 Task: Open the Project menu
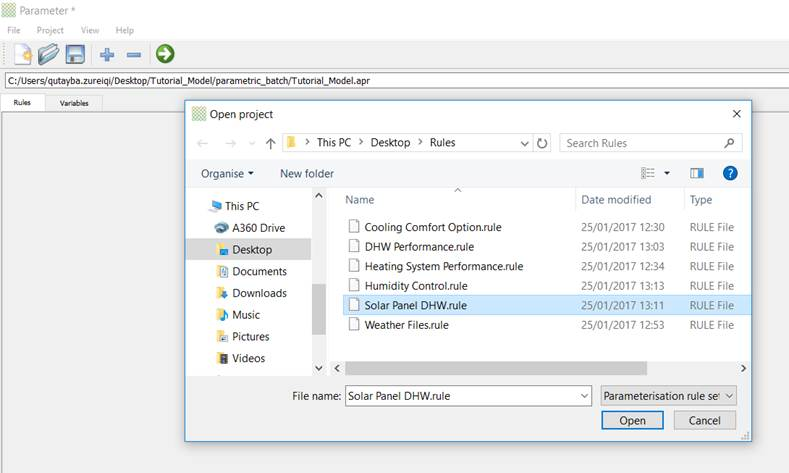pos(50,30)
